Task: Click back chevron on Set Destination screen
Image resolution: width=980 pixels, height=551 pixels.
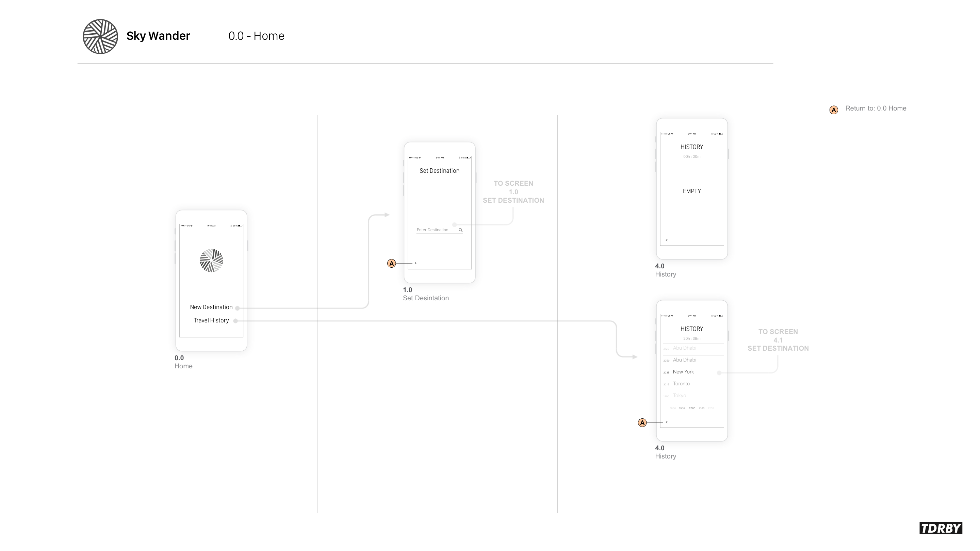Action: [x=415, y=263]
